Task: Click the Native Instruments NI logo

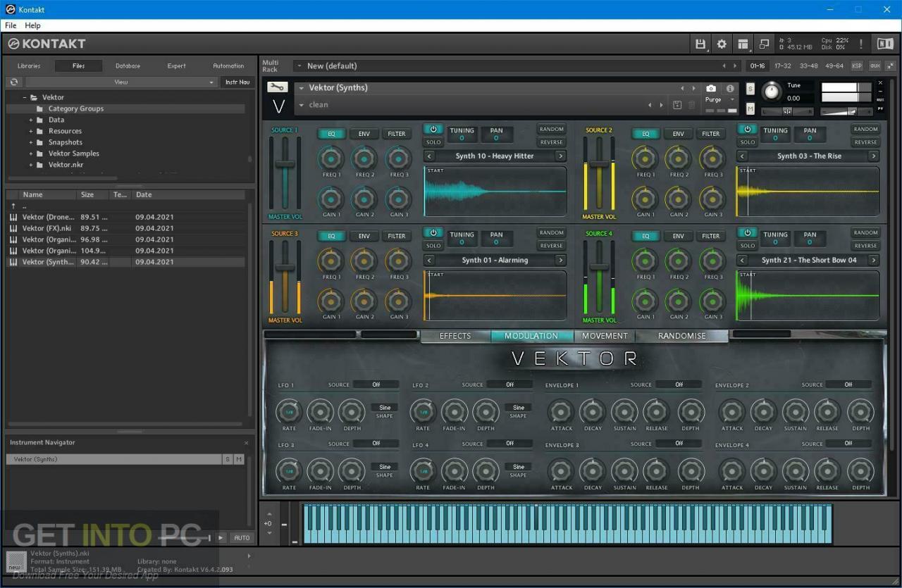Action: coord(885,44)
